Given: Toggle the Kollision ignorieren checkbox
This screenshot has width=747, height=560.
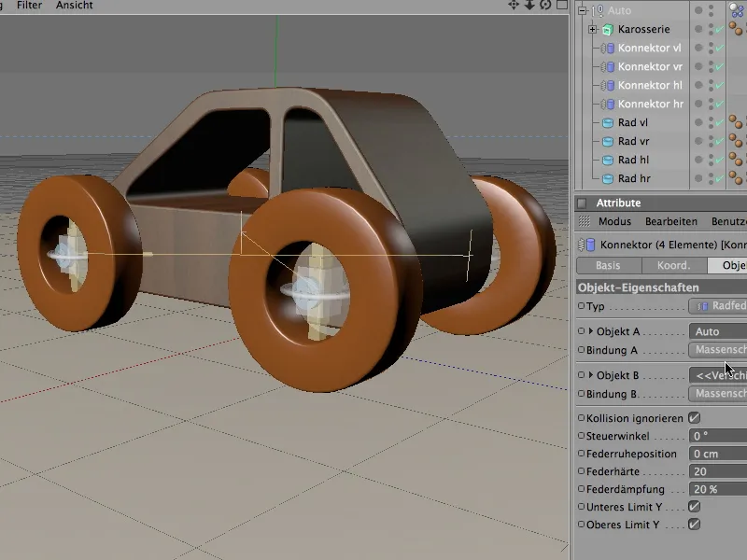Looking at the screenshot, I should tap(694, 418).
